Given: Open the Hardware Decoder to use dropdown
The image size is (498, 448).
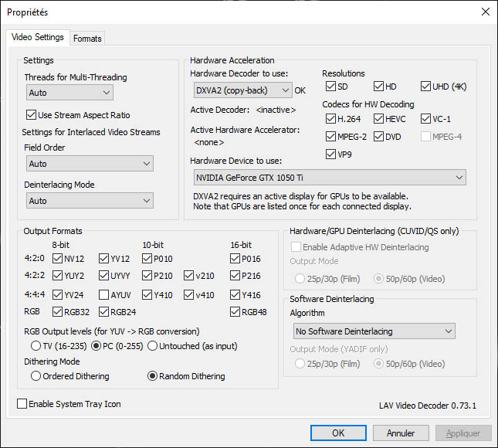Looking at the screenshot, I should pyautogui.click(x=241, y=90).
